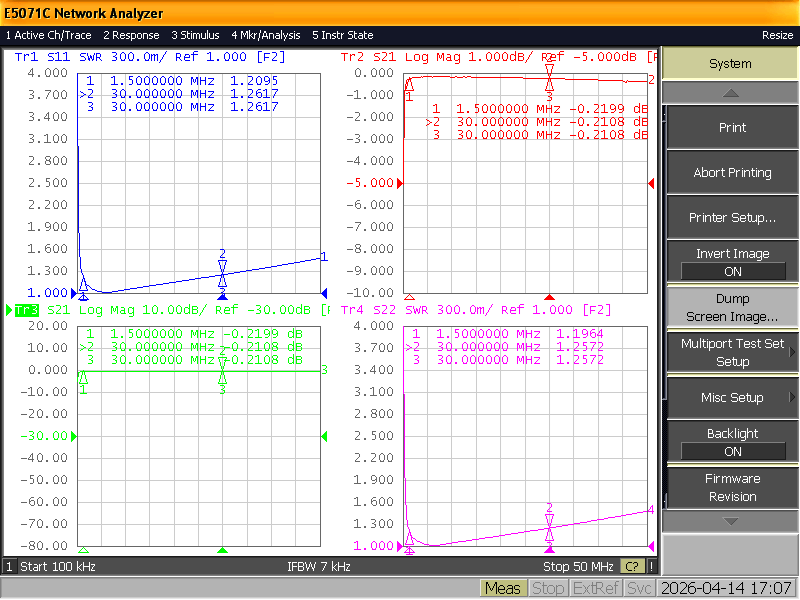Toggle Invert Image ON setting
Viewport: 800px width, 600px height.
(732, 262)
